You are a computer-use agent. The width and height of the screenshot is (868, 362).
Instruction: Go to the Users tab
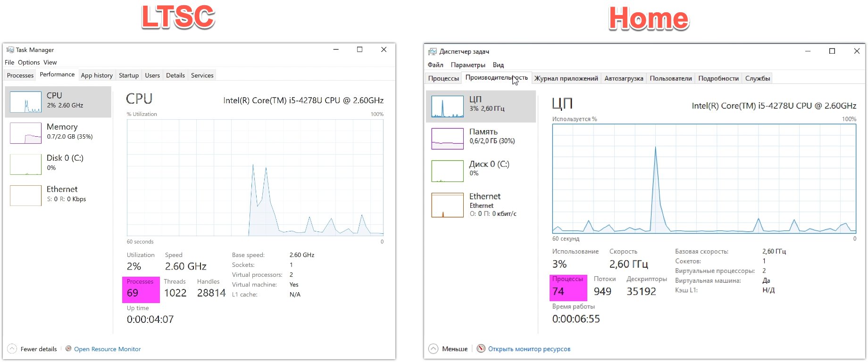pos(152,75)
